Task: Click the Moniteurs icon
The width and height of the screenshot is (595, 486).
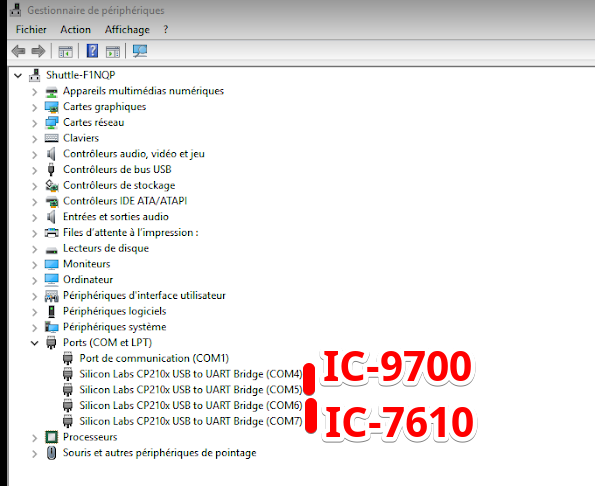Action: tap(51, 264)
